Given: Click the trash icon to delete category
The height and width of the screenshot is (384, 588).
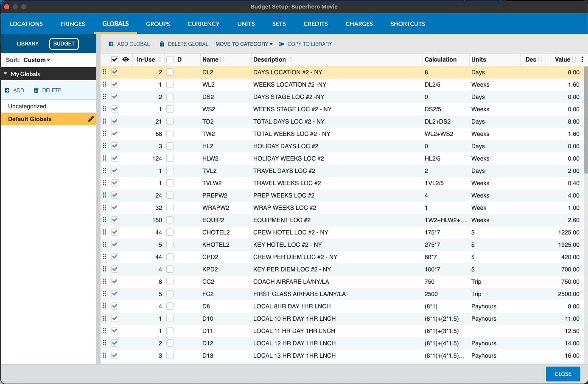Looking at the screenshot, I should pyautogui.click(x=36, y=90).
